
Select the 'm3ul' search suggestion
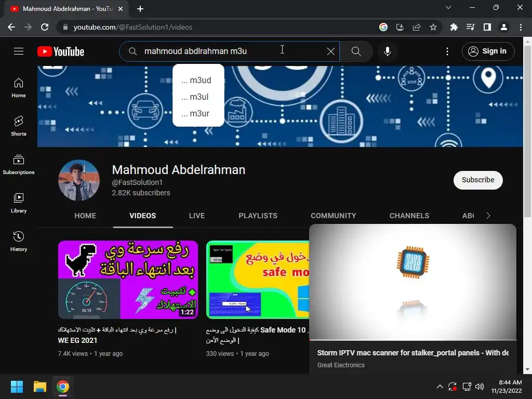tap(198, 97)
